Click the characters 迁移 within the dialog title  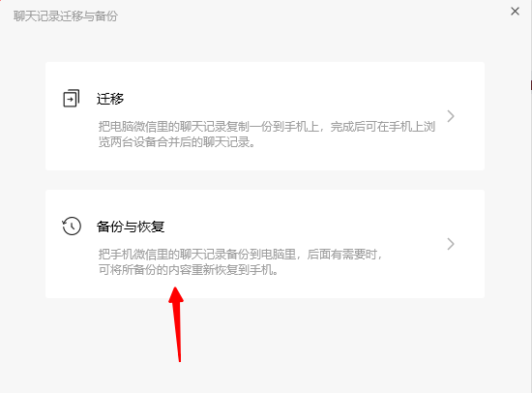coord(72,15)
